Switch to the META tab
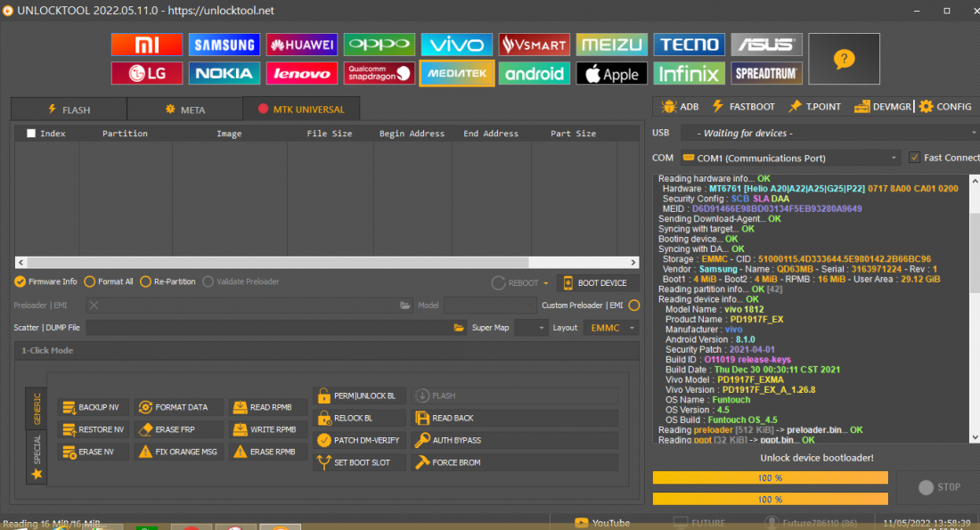This screenshot has height=530, width=980. pyautogui.click(x=185, y=110)
